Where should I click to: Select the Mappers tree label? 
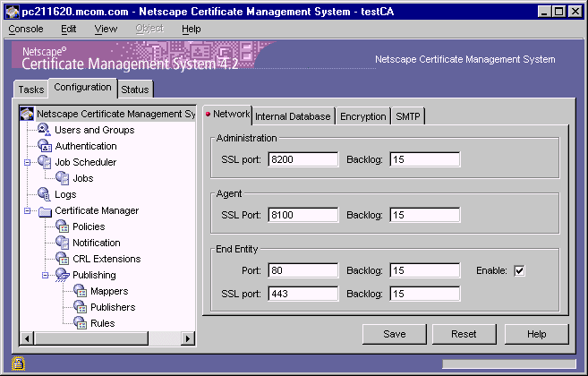(109, 291)
